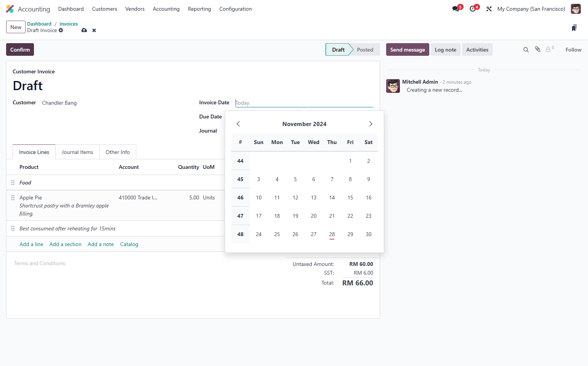Select November 28 in the calendar
Viewport: 588px width, 366px height.
click(x=332, y=234)
